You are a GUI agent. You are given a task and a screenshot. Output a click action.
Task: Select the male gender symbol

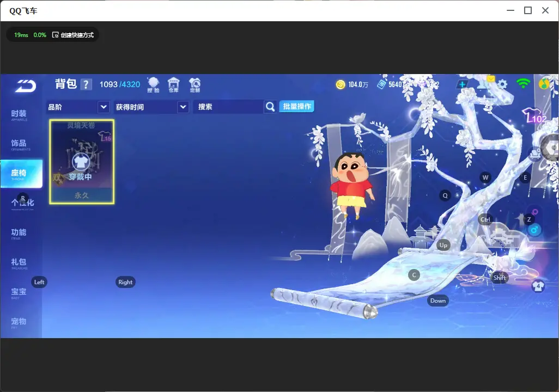click(534, 230)
